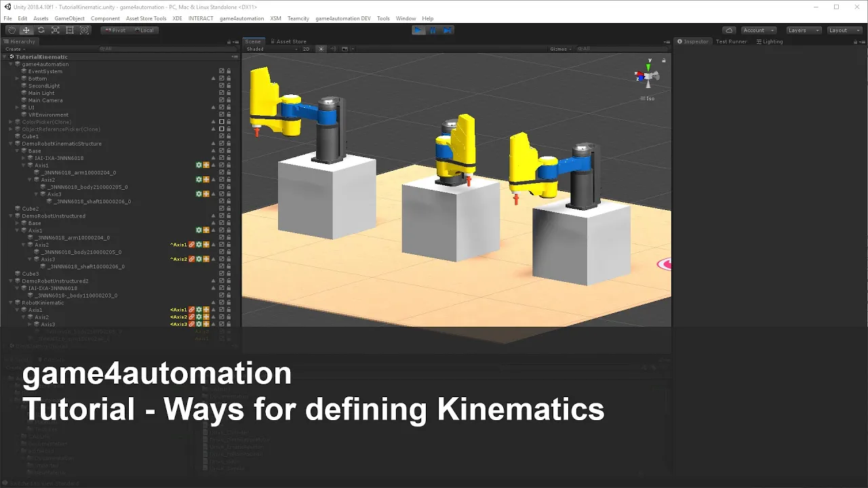Open the Account dropdown

pos(759,30)
